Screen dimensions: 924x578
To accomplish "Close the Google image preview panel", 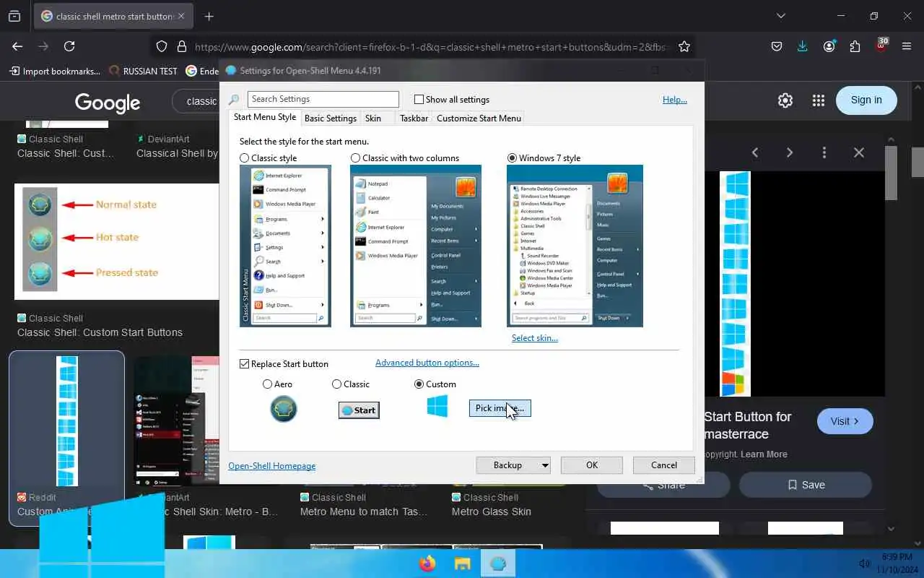I will [x=859, y=152].
